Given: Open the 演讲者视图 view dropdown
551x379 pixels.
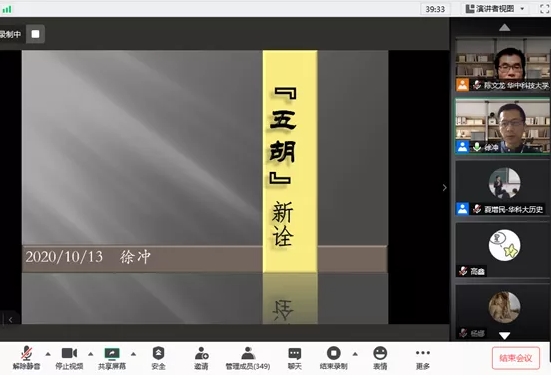Looking at the screenshot, I should click(495, 9).
